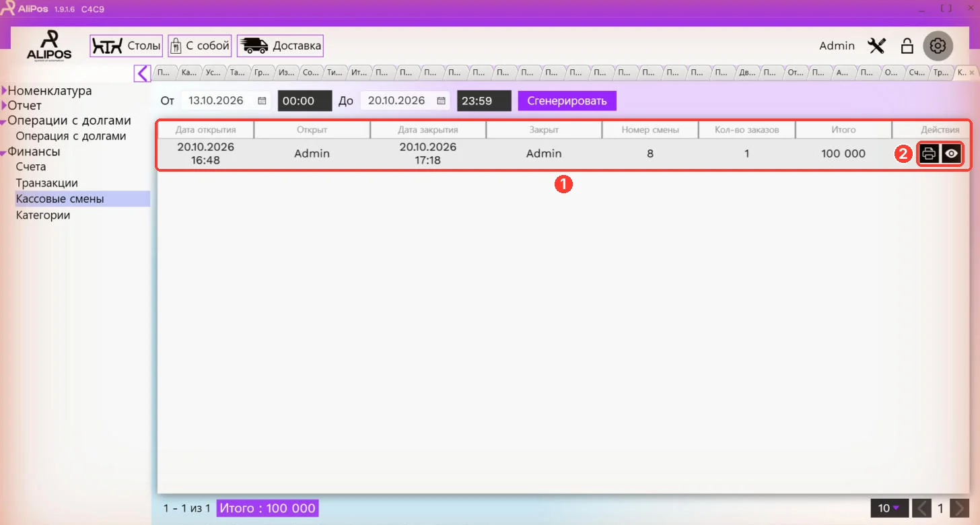
Task: Sort by the Итого column header
Action: (x=843, y=129)
